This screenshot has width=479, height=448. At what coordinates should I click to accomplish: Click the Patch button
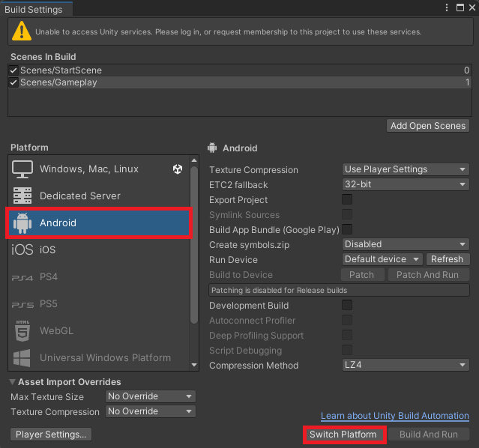point(362,275)
